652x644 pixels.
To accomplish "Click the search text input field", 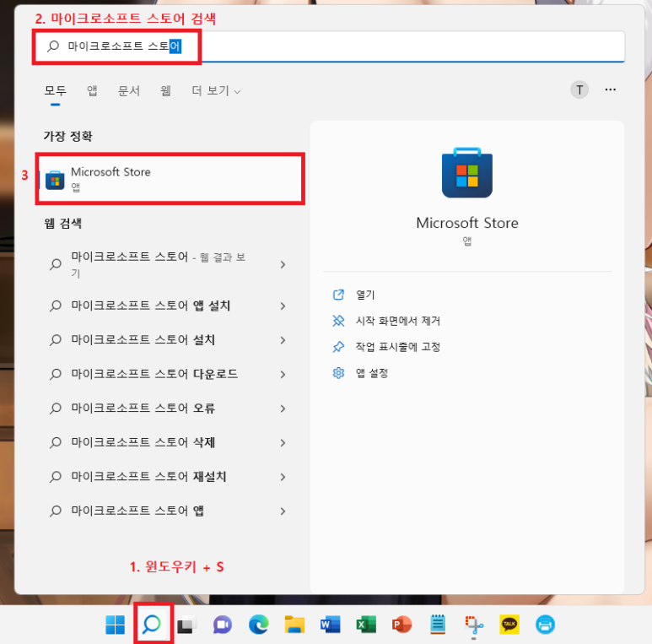I will tap(329, 46).
